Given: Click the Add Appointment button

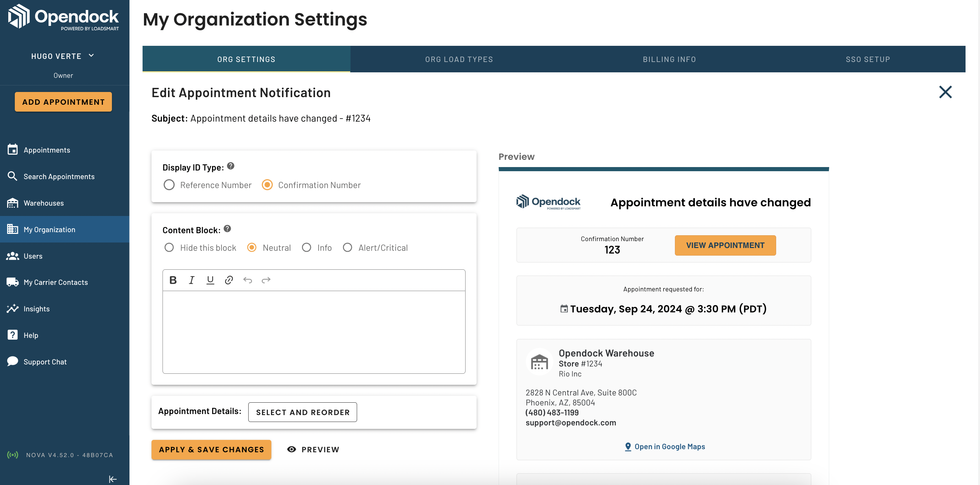Looking at the screenshot, I should click(x=63, y=102).
